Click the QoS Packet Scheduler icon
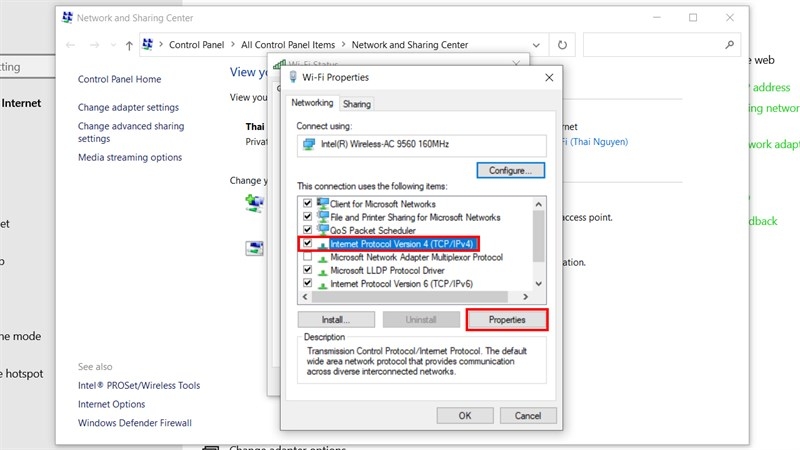The image size is (800, 450). click(x=323, y=230)
